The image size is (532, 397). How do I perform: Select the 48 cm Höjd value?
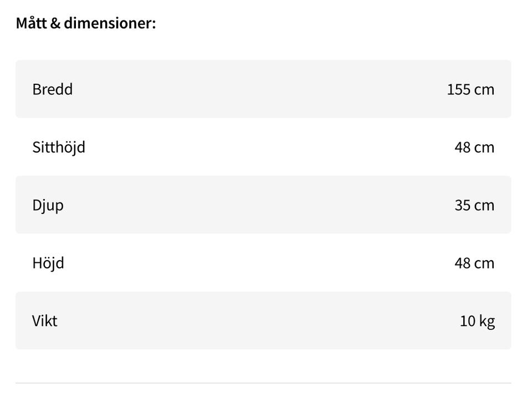[474, 263]
